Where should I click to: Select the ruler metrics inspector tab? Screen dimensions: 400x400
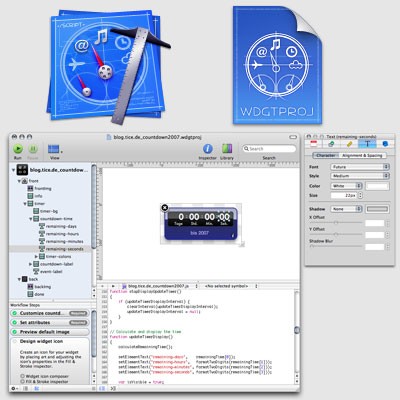coord(349,144)
